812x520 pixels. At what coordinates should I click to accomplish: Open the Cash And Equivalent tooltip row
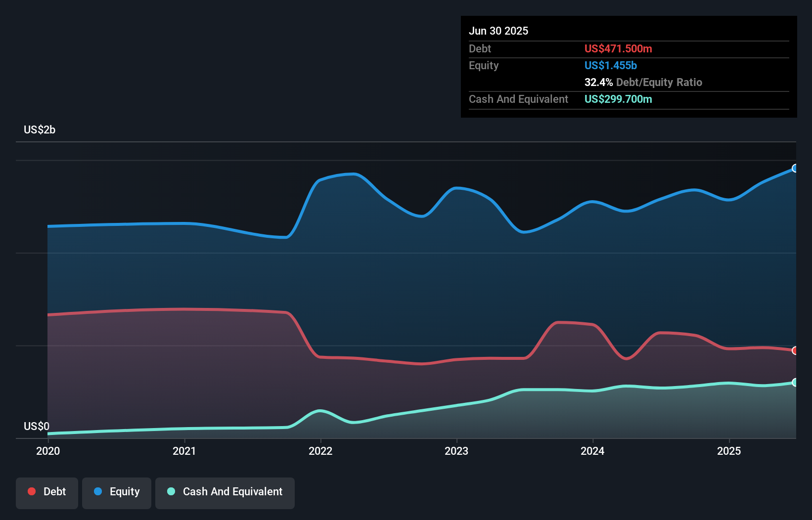tap(518, 99)
